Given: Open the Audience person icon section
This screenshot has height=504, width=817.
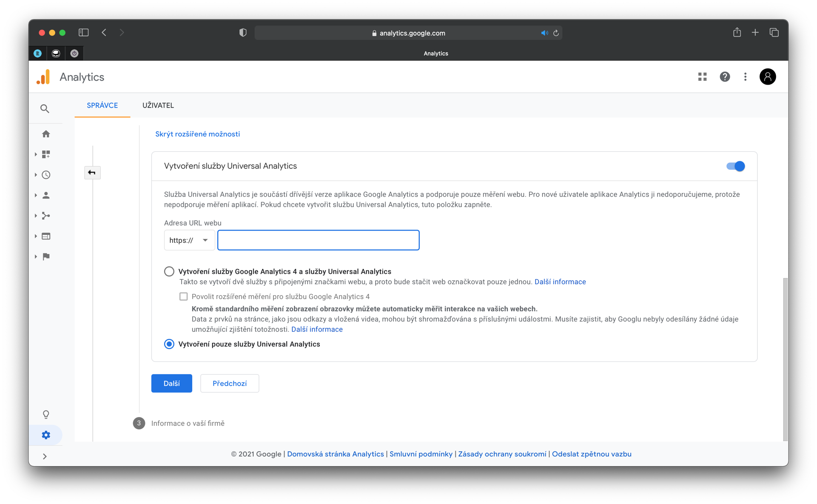Looking at the screenshot, I should coord(46,195).
